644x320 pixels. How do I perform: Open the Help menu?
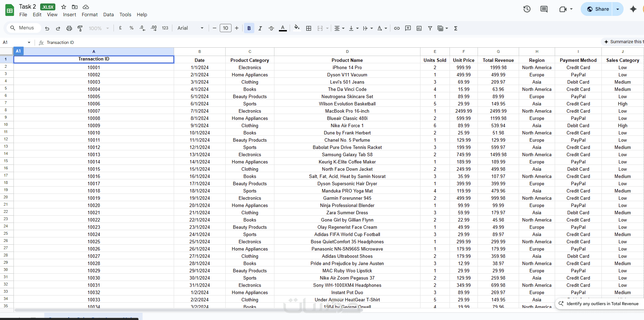(x=142, y=15)
